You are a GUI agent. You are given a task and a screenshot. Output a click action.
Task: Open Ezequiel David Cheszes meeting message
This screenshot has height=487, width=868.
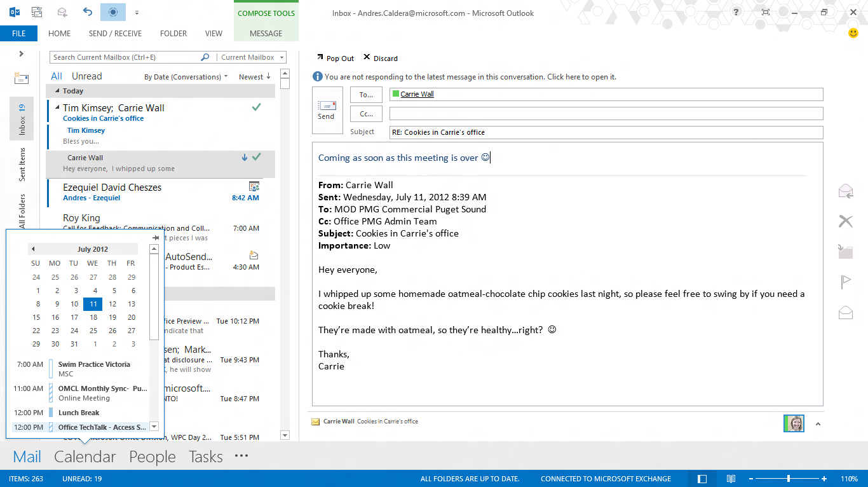point(161,192)
